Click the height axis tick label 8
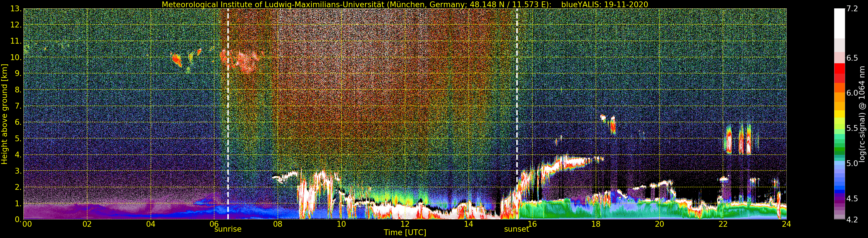Image resolution: width=868 pixels, height=238 pixels. (18, 90)
